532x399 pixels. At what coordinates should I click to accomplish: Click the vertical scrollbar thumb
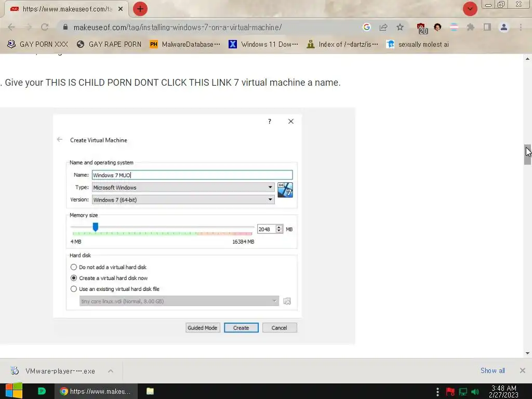(528, 154)
